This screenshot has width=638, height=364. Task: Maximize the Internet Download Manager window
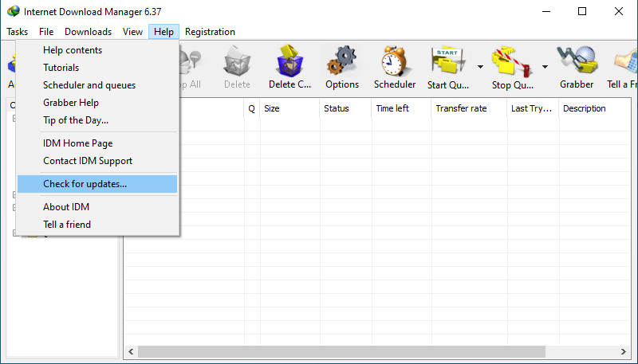coord(582,11)
